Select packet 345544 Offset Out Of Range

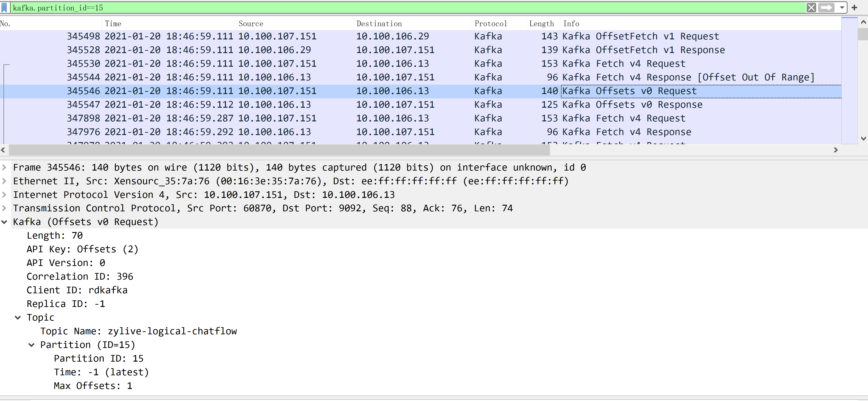tap(404, 77)
